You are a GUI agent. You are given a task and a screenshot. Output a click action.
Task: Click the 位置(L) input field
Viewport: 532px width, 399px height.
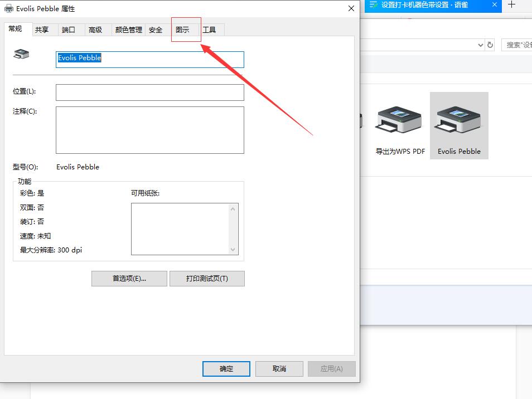150,93
